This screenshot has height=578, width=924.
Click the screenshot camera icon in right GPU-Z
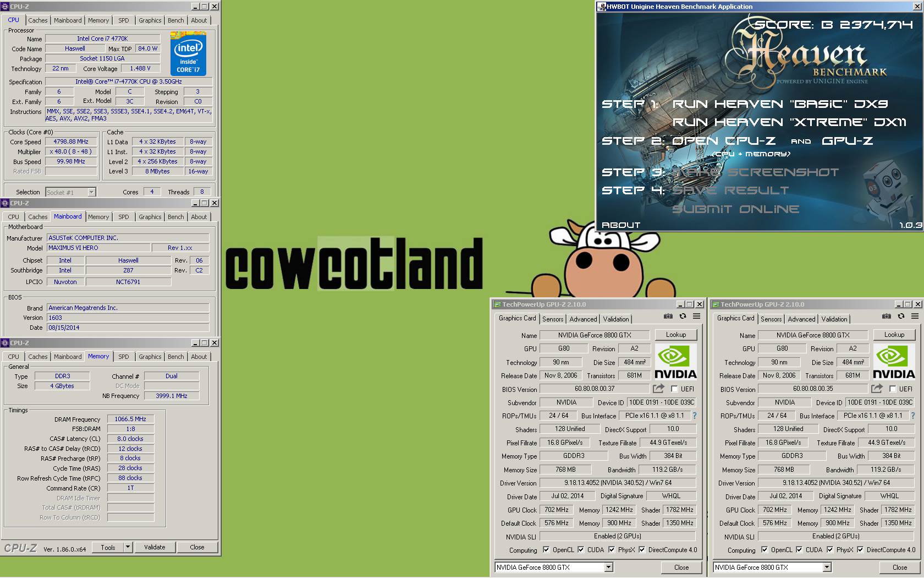click(x=886, y=317)
